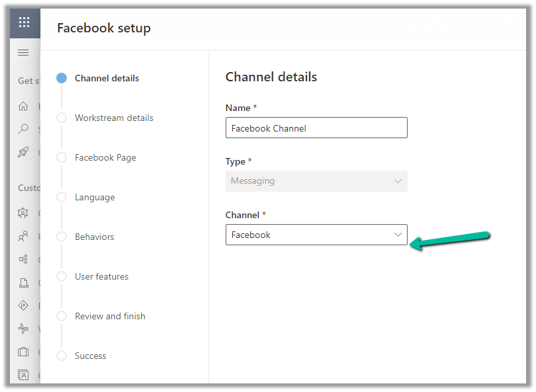536x392 pixels.
Task: Expand the Channel dropdown showing Facebook
Action: pos(316,235)
